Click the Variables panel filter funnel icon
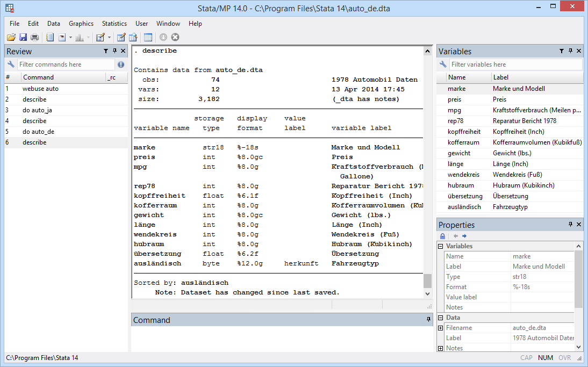The image size is (588, 367). pos(561,51)
